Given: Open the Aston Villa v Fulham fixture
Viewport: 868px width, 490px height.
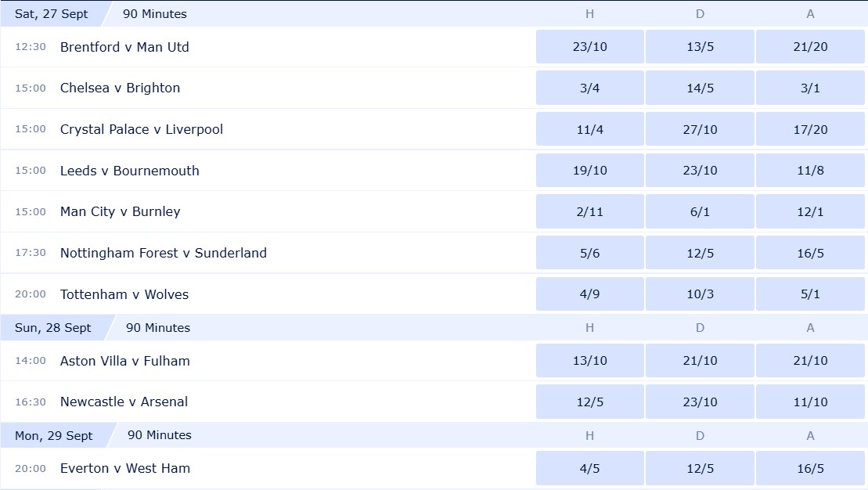Looking at the screenshot, I should point(125,361).
